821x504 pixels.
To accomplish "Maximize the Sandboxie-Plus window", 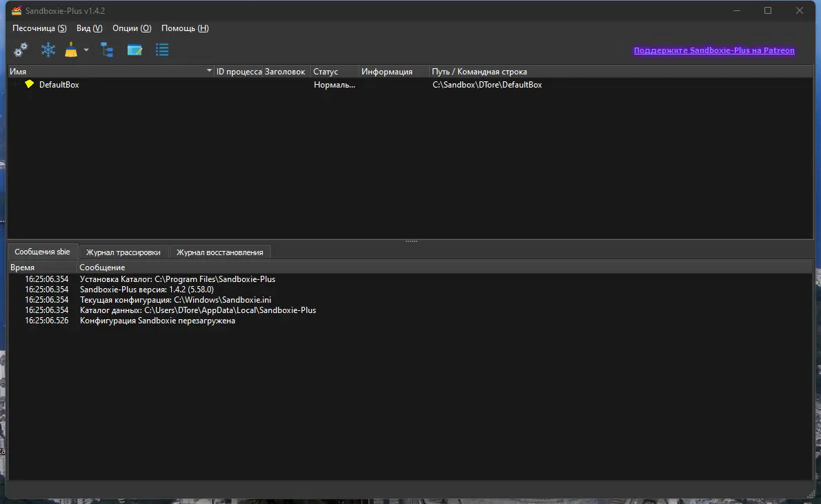I will tap(768, 10).
